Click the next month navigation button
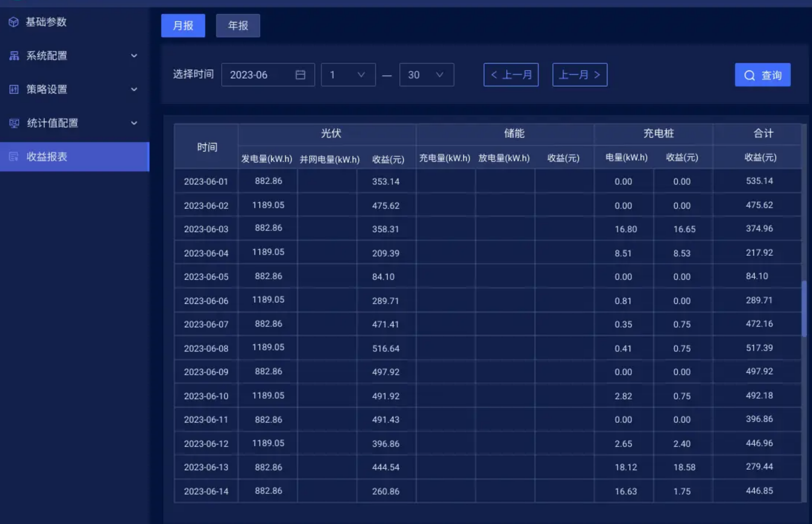 click(579, 74)
